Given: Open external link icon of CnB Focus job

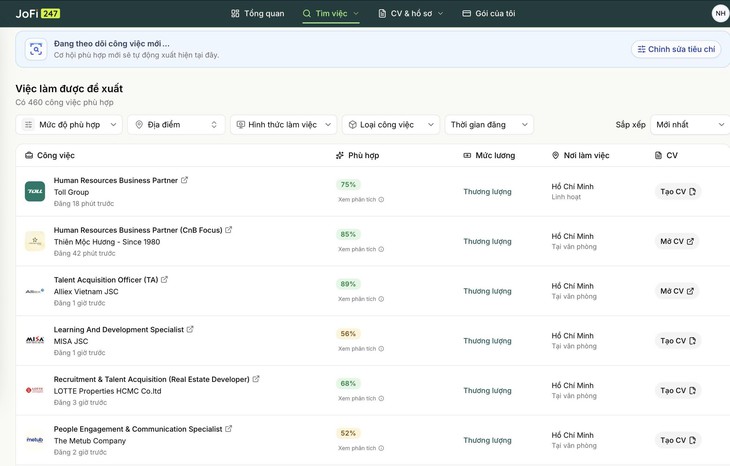Looking at the screenshot, I should pos(229,230).
